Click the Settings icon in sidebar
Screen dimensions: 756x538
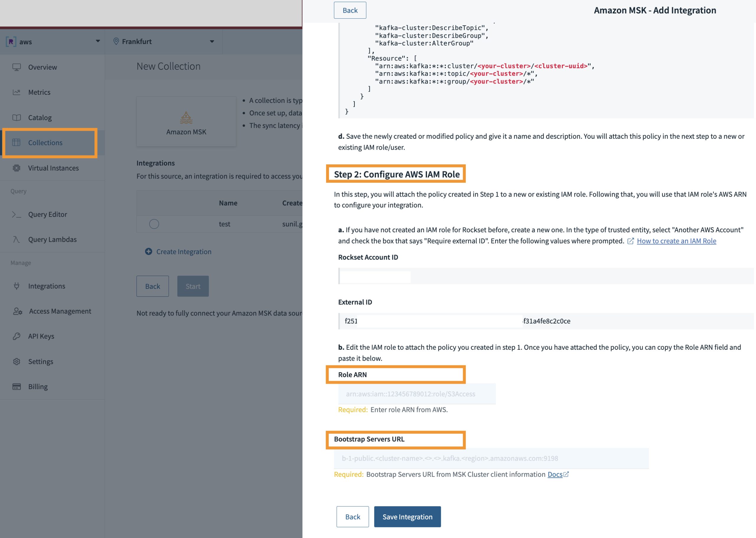tap(16, 361)
